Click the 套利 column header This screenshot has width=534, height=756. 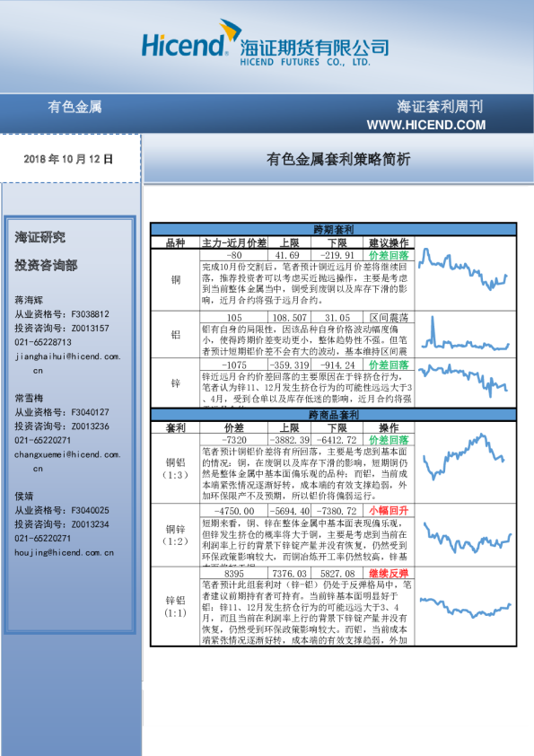click(x=175, y=427)
